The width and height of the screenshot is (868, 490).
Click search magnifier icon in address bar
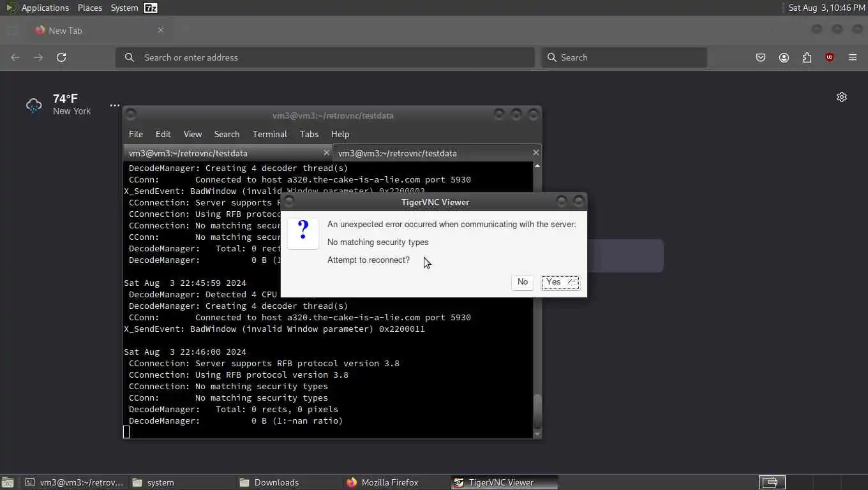130,57
